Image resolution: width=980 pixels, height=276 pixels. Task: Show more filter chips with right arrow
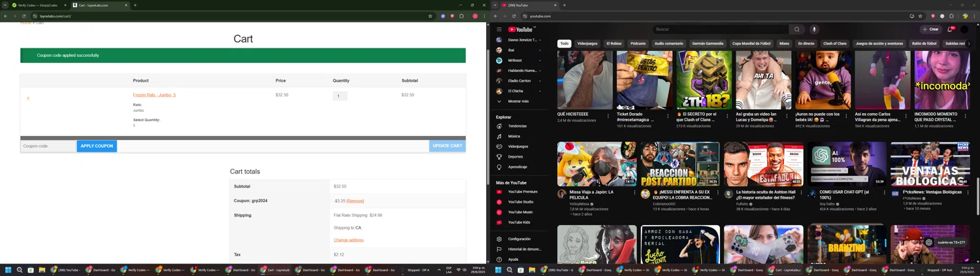[968, 44]
